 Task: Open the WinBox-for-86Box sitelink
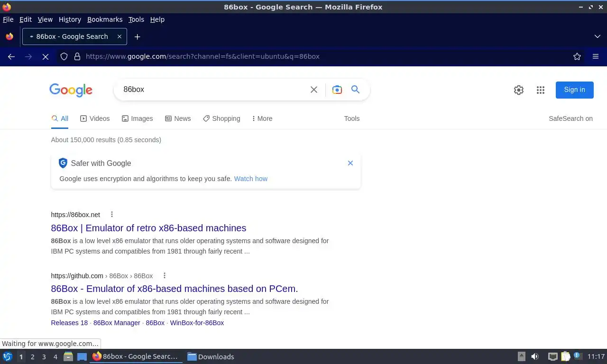pyautogui.click(x=197, y=323)
